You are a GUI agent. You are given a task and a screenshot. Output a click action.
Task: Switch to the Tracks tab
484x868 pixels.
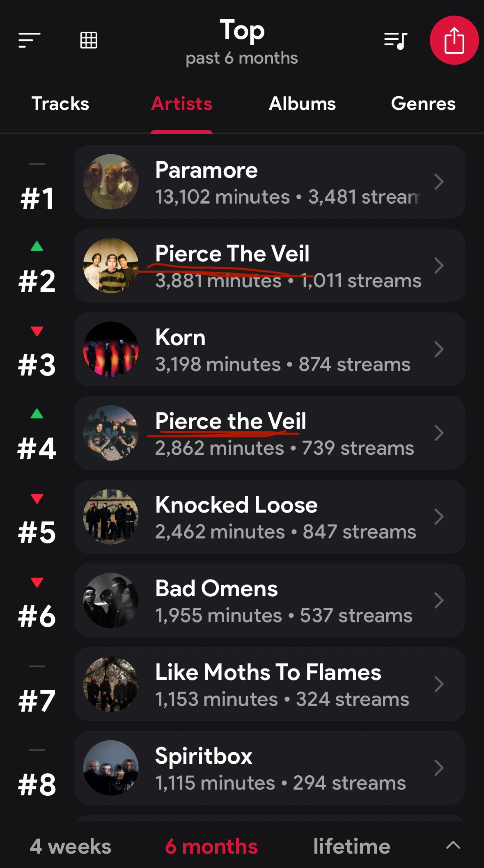tap(60, 104)
